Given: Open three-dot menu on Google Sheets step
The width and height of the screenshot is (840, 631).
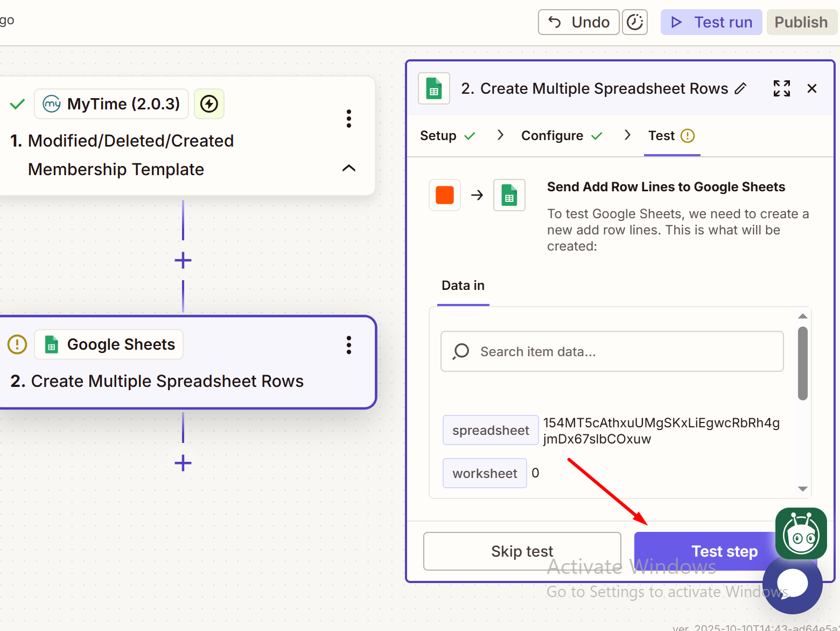Looking at the screenshot, I should click(349, 345).
